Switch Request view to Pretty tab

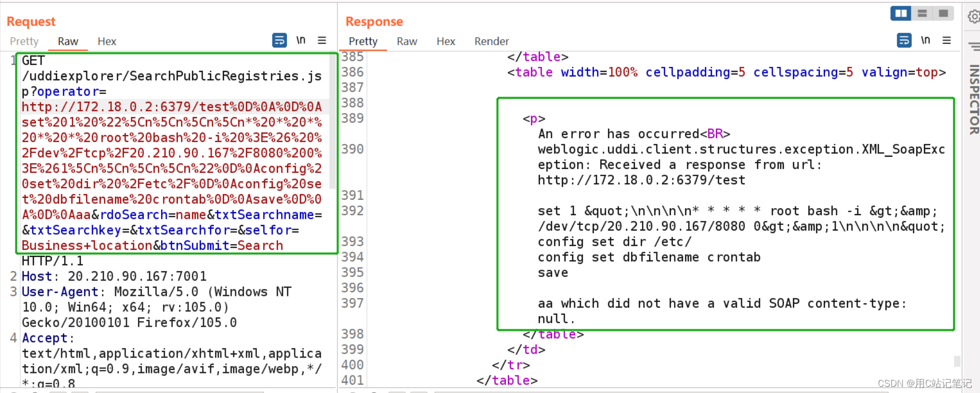[24, 41]
